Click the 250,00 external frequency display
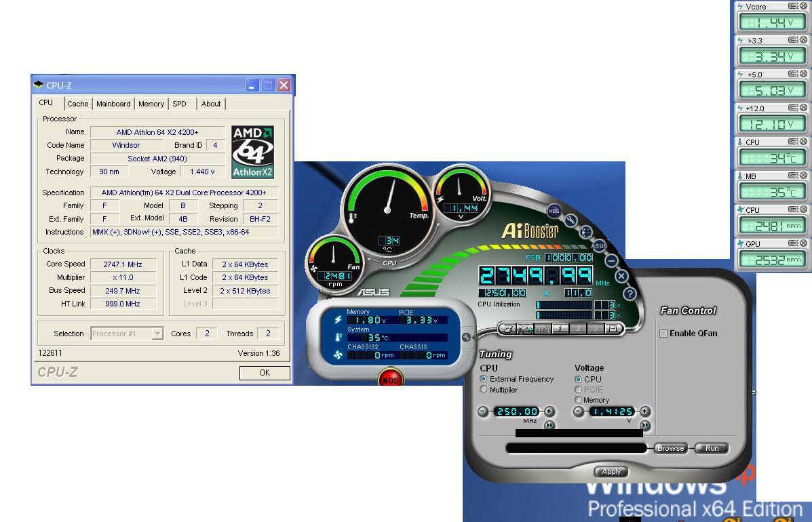 (517, 411)
